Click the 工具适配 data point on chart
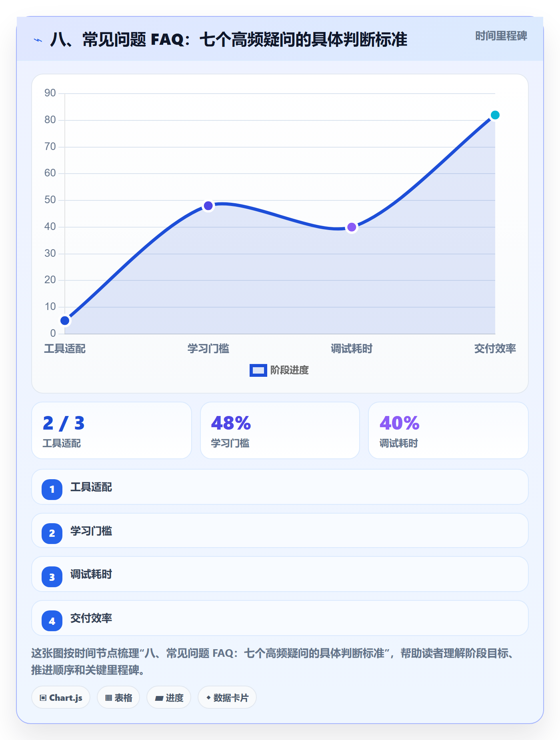 (x=65, y=320)
